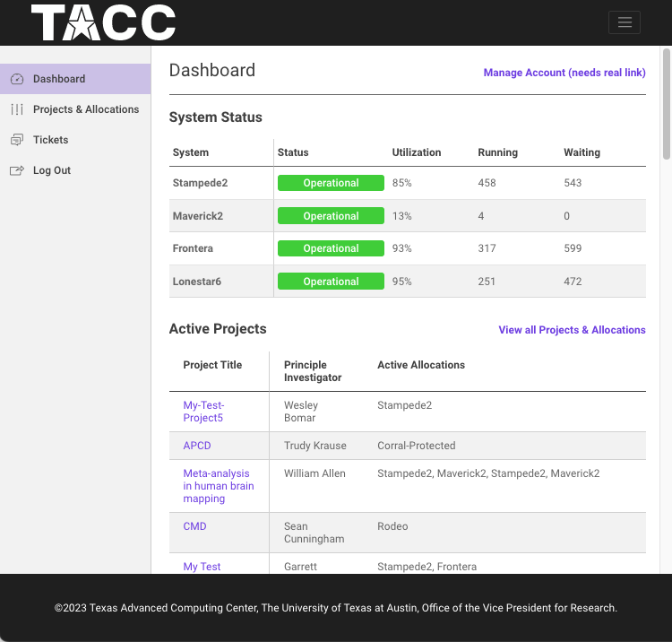Click investigator name William Allen
This screenshot has width=672, height=642.
pos(314,473)
